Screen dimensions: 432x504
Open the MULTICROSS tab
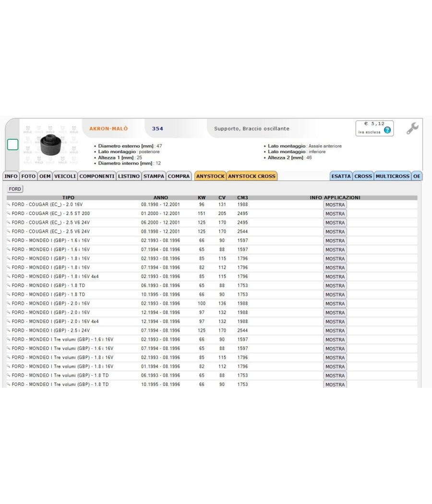pos(393,176)
